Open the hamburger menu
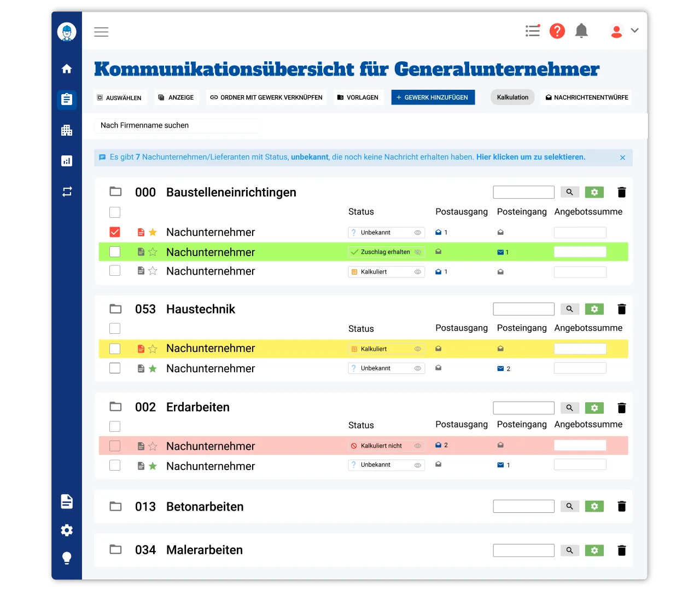Viewport: 700px width, 591px height. pos(101,32)
